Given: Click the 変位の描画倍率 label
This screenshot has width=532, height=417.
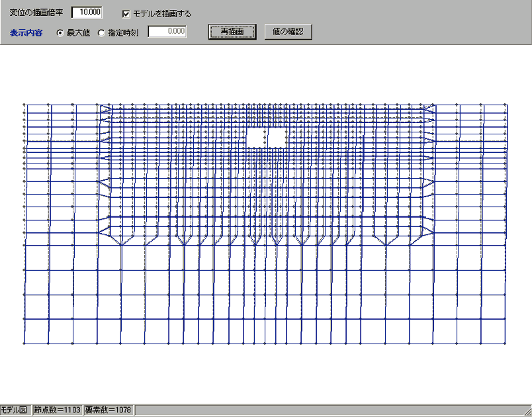Looking at the screenshot, I should coord(36,13).
